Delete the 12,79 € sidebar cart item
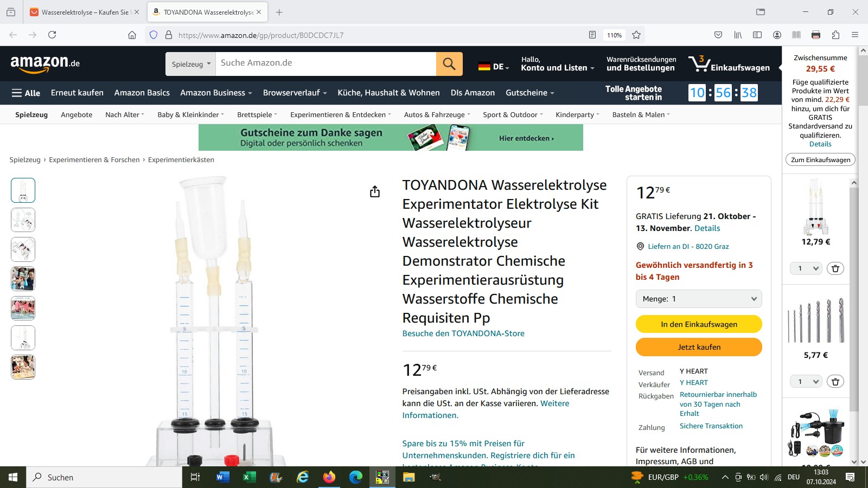Screen dimensions: 868x488 click(x=835, y=268)
